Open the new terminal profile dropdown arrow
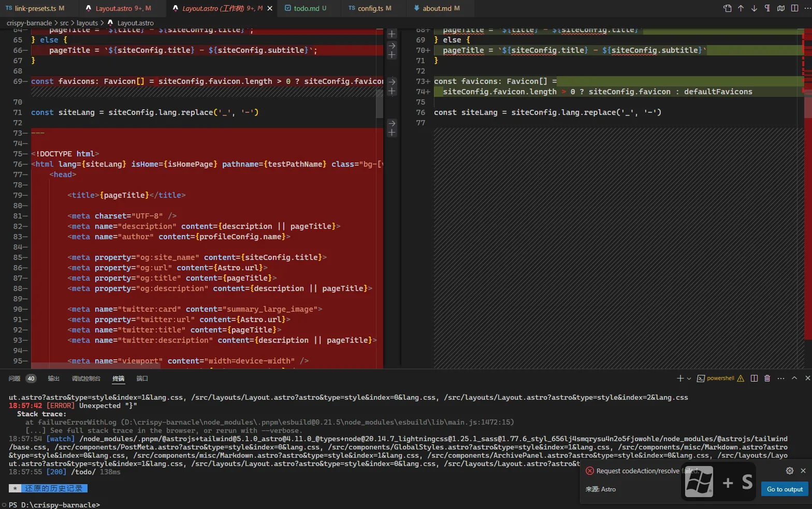 [x=689, y=379]
